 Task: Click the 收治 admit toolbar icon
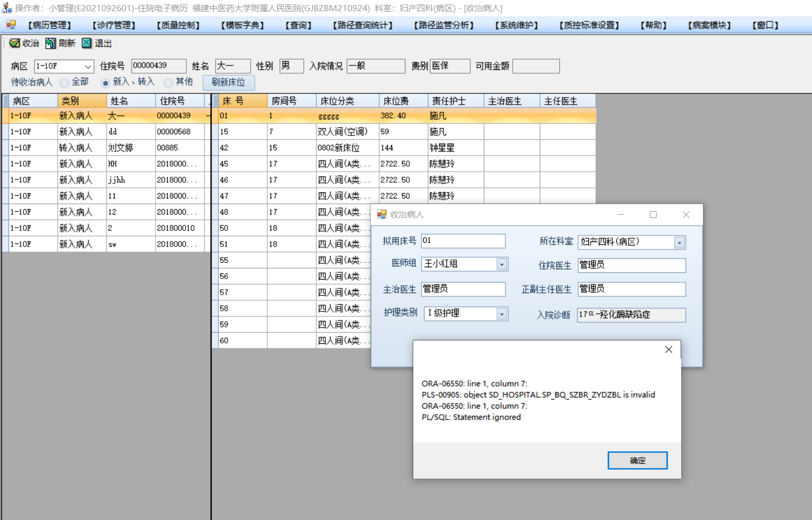click(x=15, y=43)
